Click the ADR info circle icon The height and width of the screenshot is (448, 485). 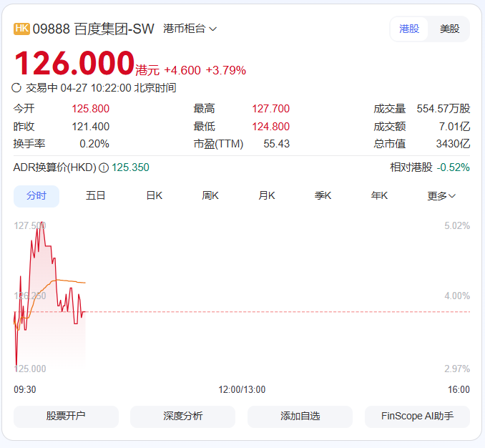click(x=104, y=167)
